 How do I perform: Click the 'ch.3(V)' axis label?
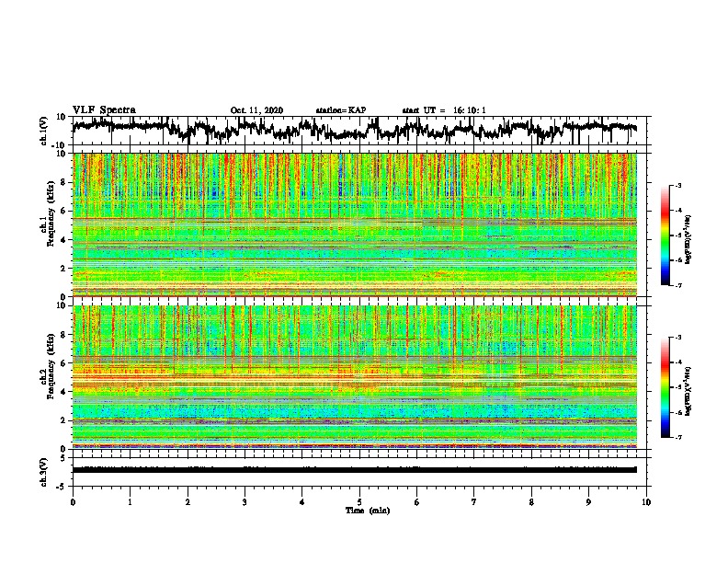(44, 472)
